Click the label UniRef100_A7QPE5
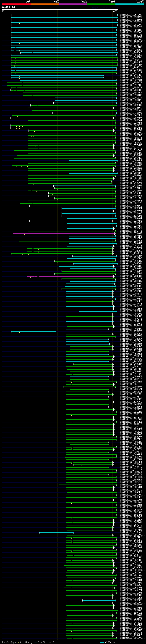Screen dimensions: 146x644 131,140
